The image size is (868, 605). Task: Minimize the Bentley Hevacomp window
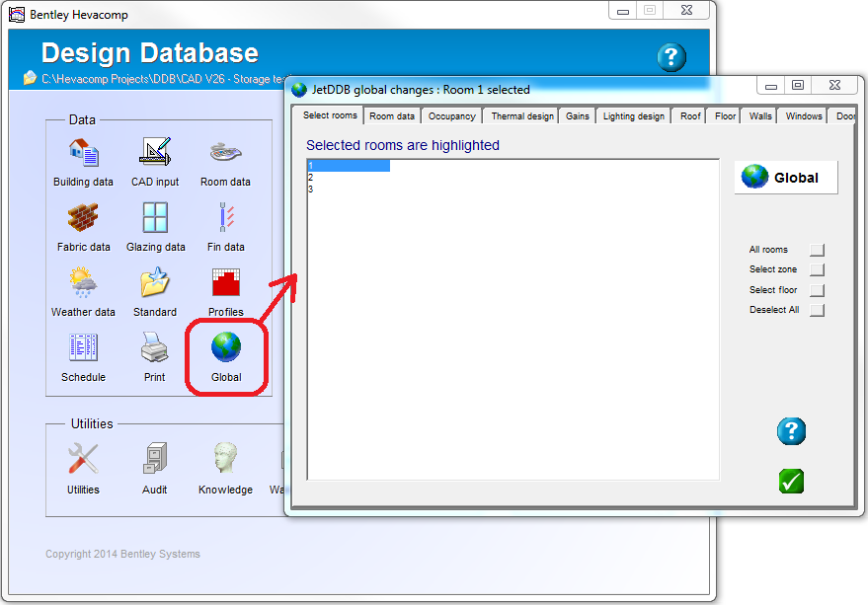(x=623, y=11)
